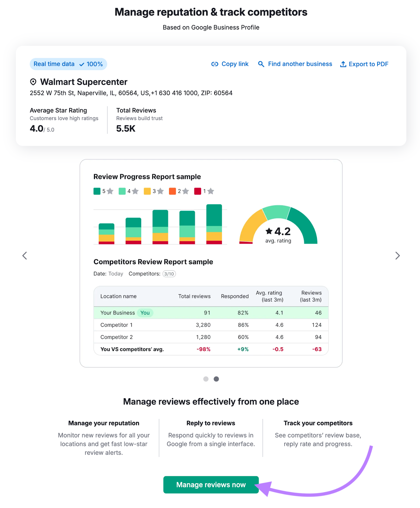420x508 pixels.
Task: Click the Find another business link
Action: pyautogui.click(x=300, y=64)
